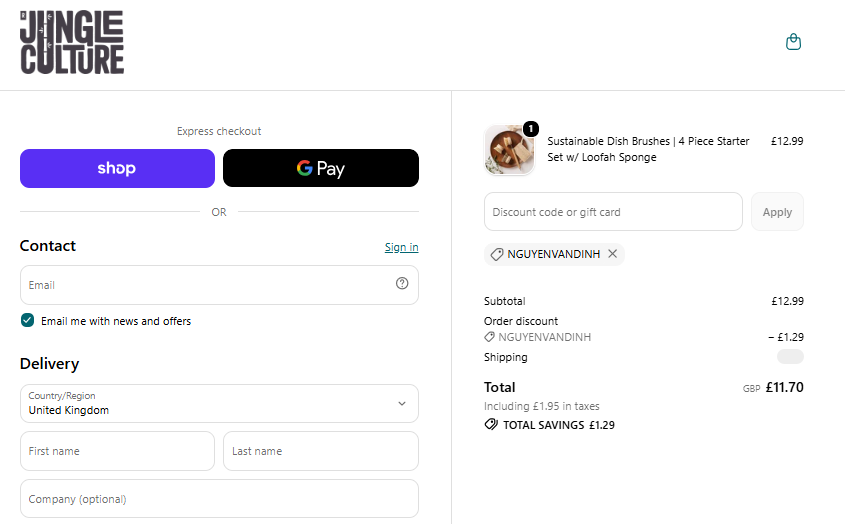This screenshot has width=845, height=524.
Task: Select the First name field
Action: pos(117,451)
